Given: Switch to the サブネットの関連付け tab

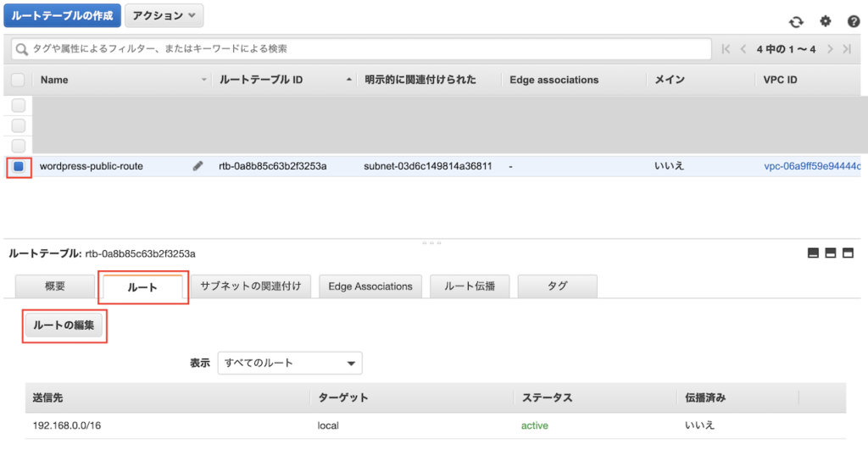Looking at the screenshot, I should pyautogui.click(x=251, y=286).
